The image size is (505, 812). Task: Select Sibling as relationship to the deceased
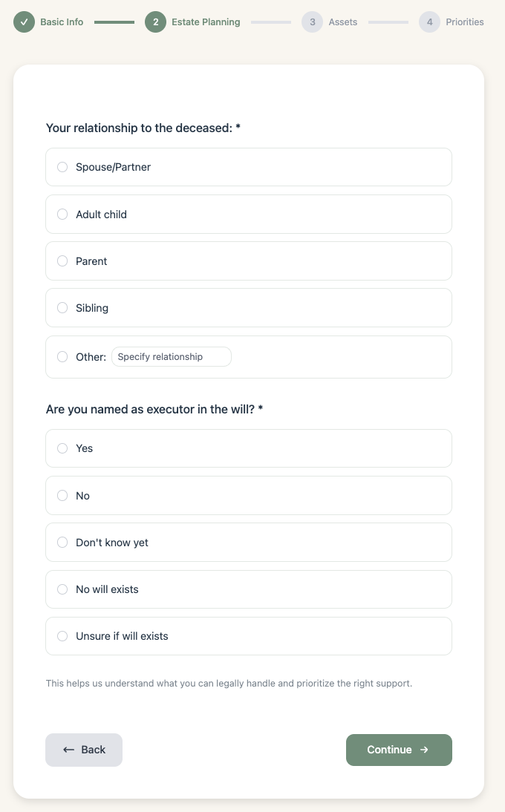(x=62, y=307)
